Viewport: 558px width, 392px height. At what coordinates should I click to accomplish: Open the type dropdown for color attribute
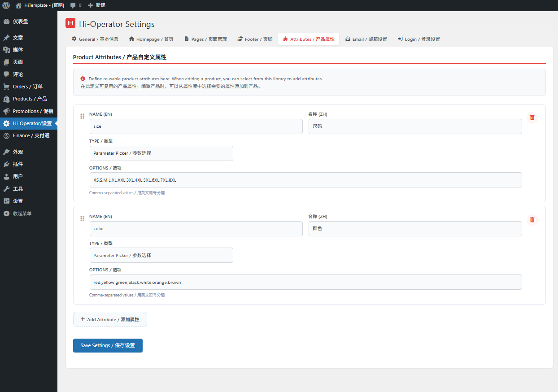[x=161, y=256]
